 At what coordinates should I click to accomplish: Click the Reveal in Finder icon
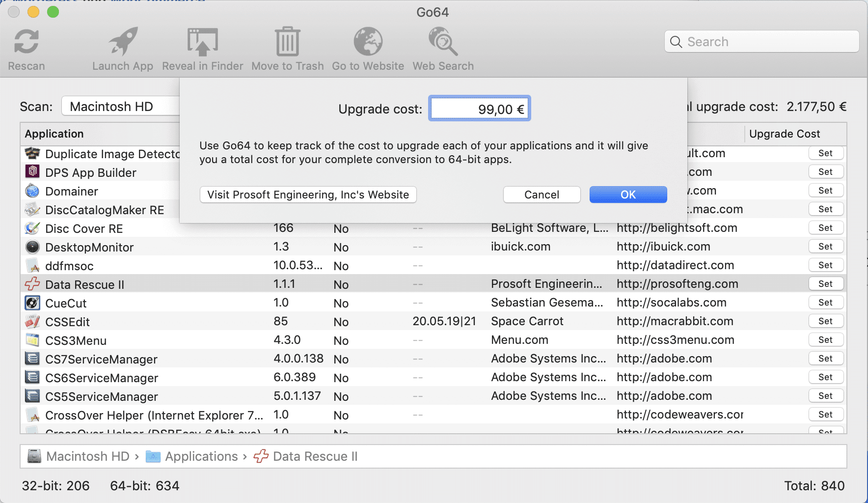(x=202, y=42)
